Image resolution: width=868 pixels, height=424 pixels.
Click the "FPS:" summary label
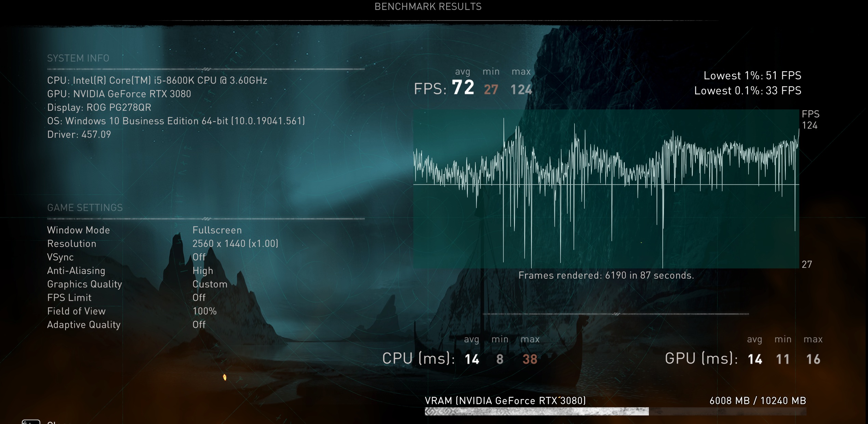[x=430, y=89]
